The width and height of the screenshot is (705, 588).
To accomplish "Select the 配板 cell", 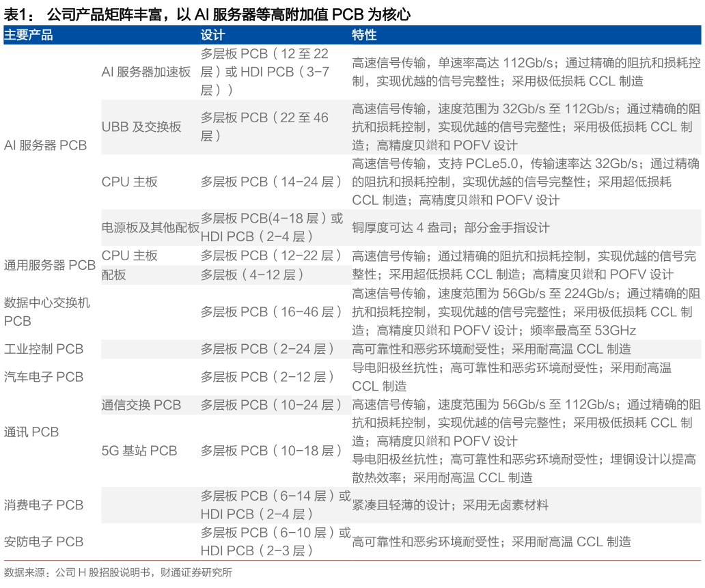I will pos(113,276).
